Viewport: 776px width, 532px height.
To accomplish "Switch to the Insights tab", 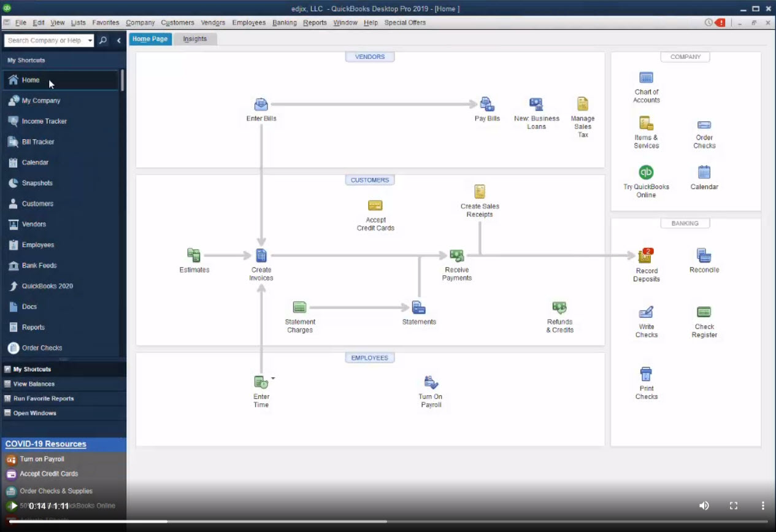I will pyautogui.click(x=195, y=38).
